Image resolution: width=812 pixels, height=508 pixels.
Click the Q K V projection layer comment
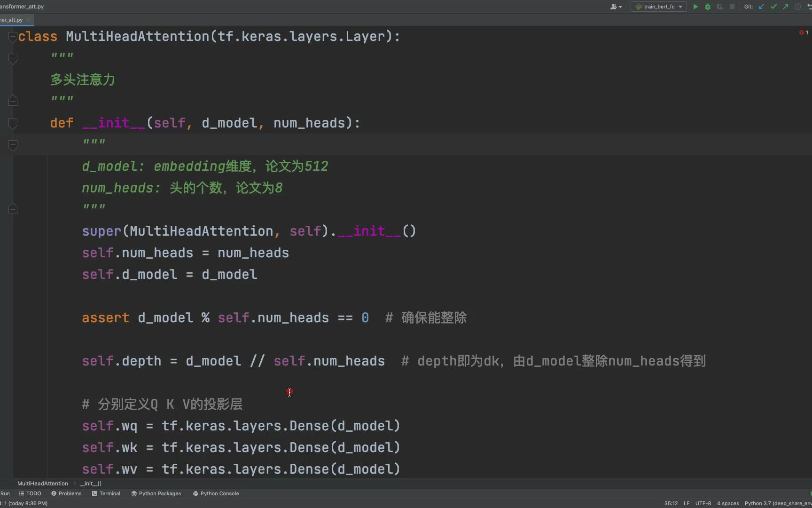click(162, 404)
